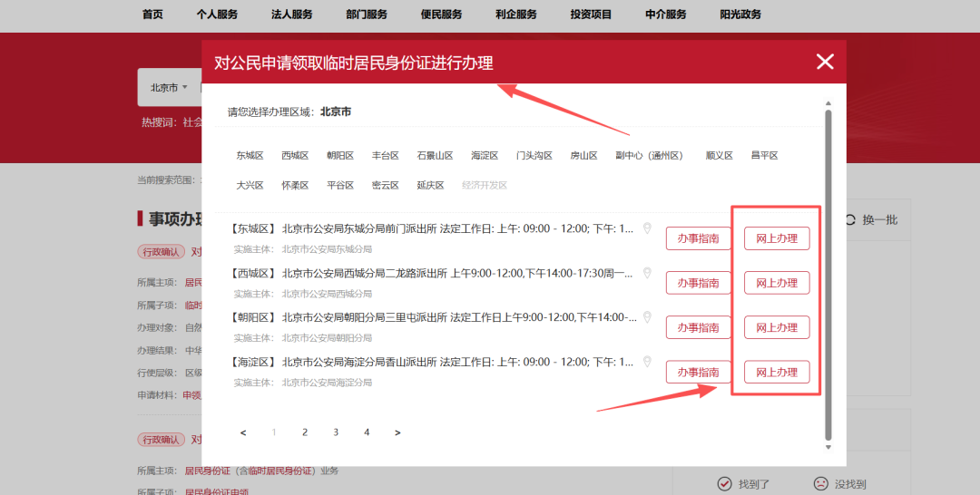This screenshot has width=980, height=495.
Task: Select the 西城区 district
Action: (x=295, y=155)
